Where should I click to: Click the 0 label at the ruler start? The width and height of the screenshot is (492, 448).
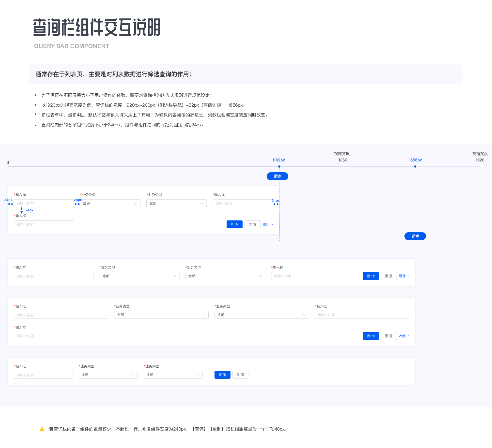tap(8, 162)
